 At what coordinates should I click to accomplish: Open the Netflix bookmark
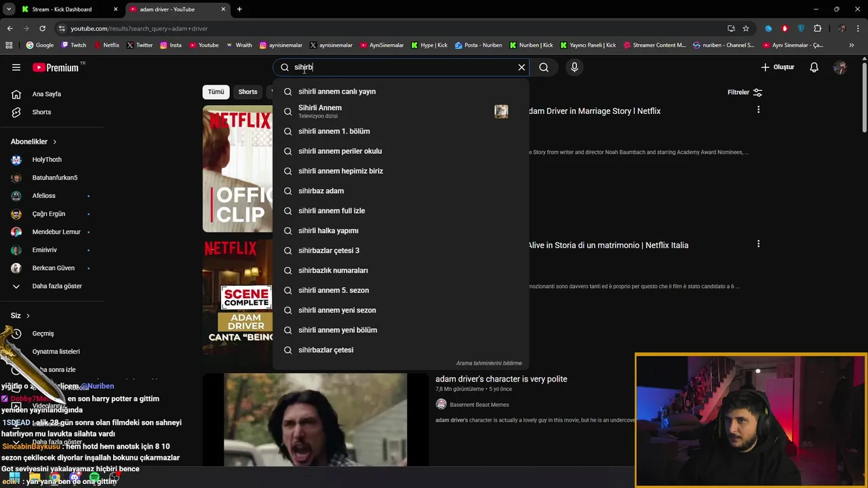click(x=106, y=45)
